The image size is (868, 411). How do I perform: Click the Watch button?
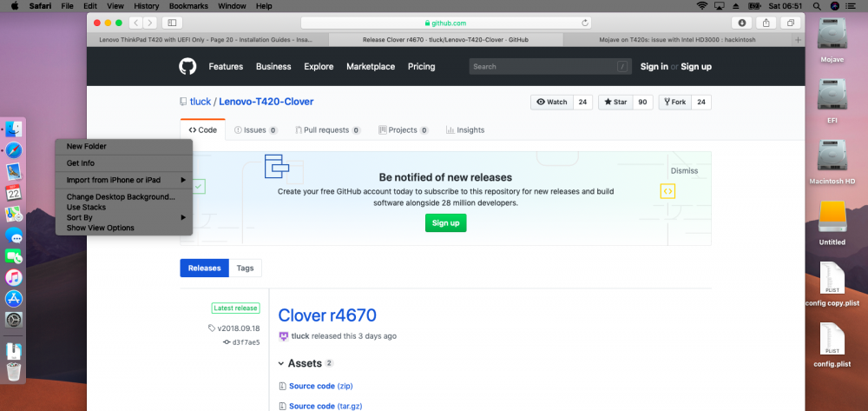(x=552, y=102)
